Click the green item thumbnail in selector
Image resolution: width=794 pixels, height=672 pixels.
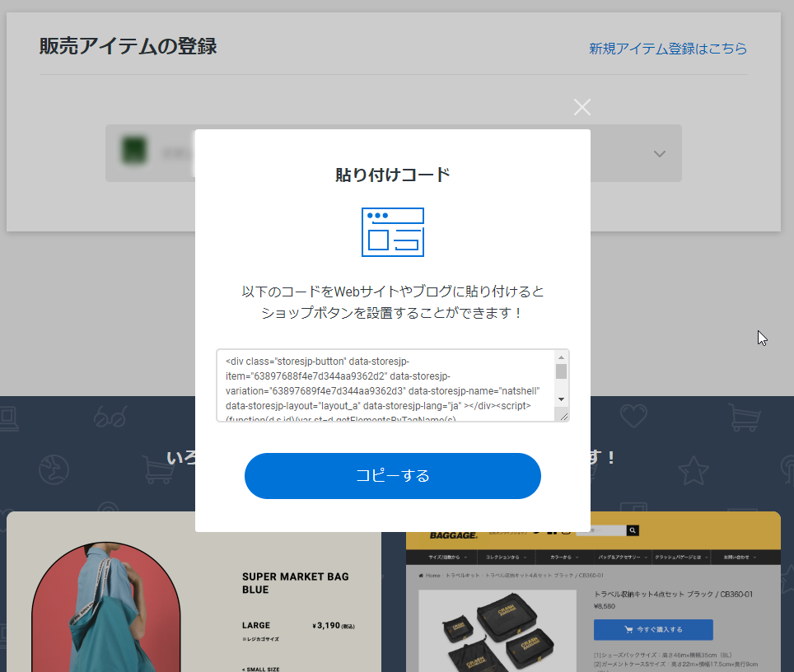pyautogui.click(x=134, y=151)
